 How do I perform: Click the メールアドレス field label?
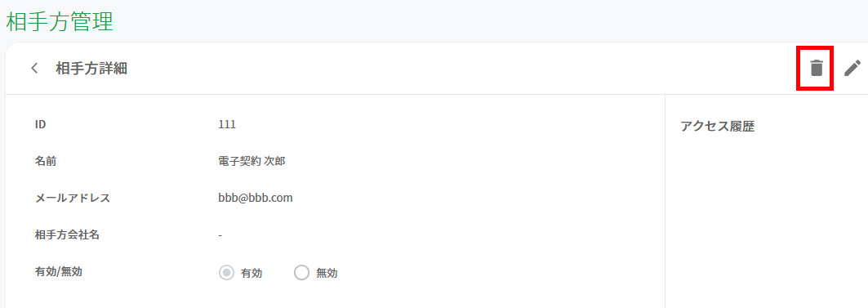click(72, 198)
